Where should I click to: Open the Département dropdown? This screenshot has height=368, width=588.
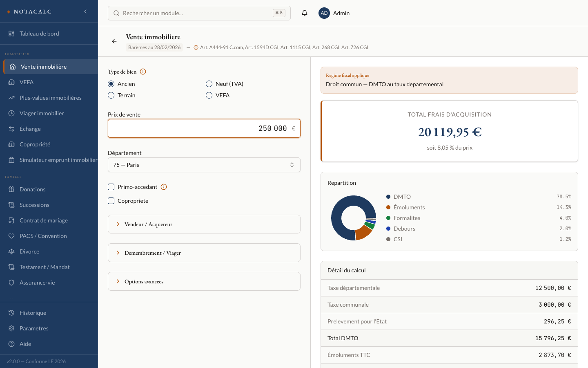click(x=204, y=165)
